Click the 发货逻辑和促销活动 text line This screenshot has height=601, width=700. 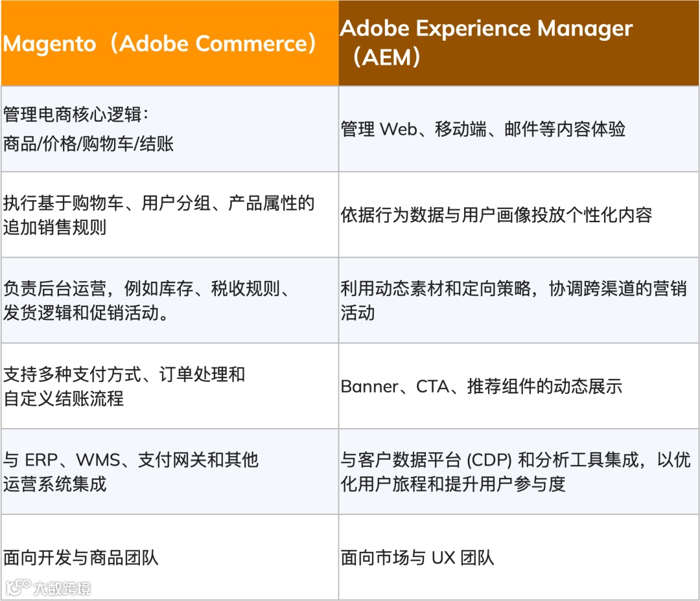point(86,313)
